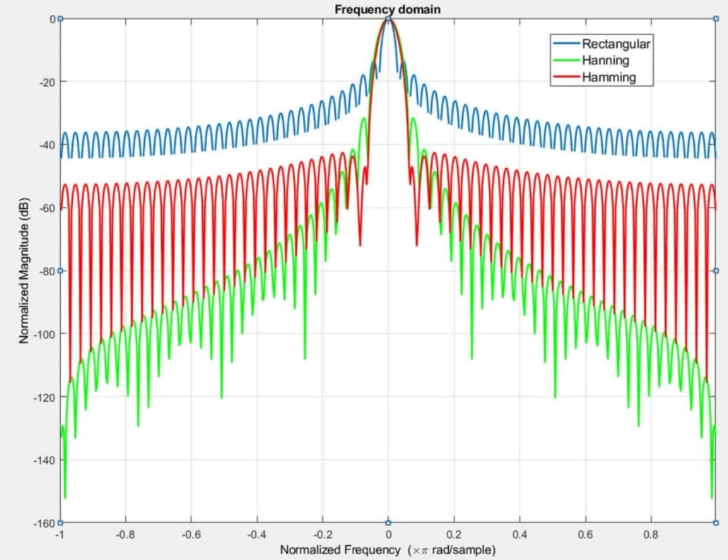
Task: Click the red line sample in legend
Action: (566, 77)
